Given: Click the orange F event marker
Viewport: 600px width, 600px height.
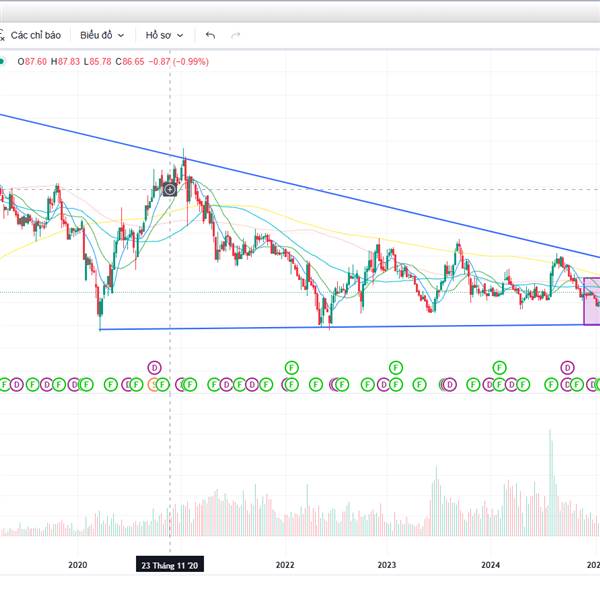Looking at the screenshot, I should point(153,384).
